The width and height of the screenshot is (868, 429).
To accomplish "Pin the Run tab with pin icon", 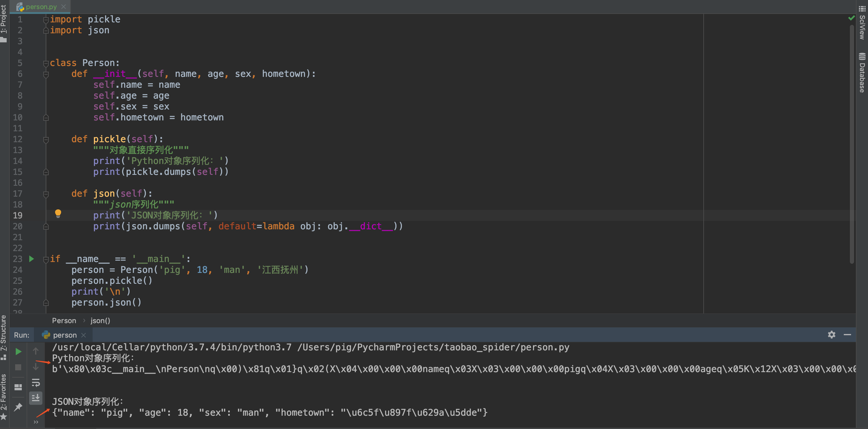I will pyautogui.click(x=18, y=407).
